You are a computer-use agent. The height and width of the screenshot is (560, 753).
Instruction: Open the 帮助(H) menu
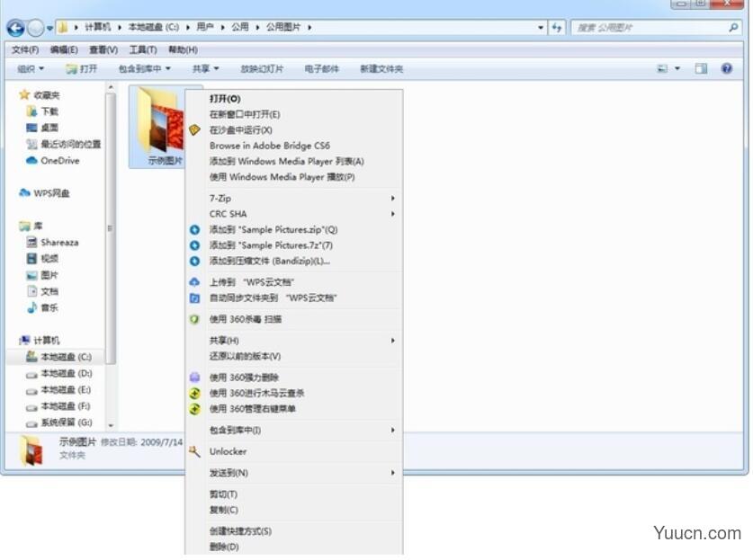point(183,50)
